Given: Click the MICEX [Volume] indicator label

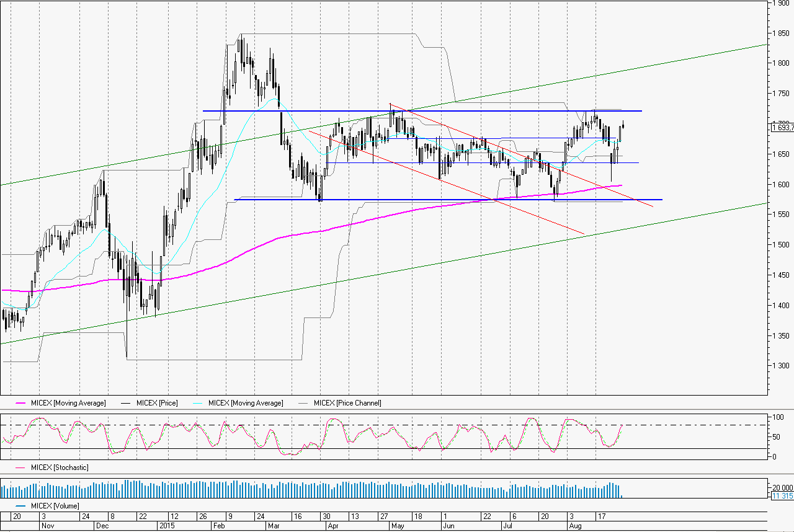Looking at the screenshot, I should coord(55,506).
